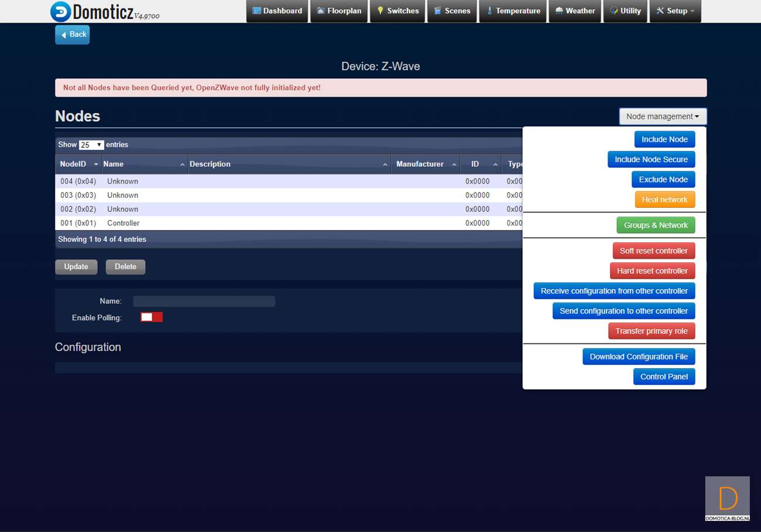Select Send configuration to other controller
Screen dimensions: 761x532
coord(623,311)
